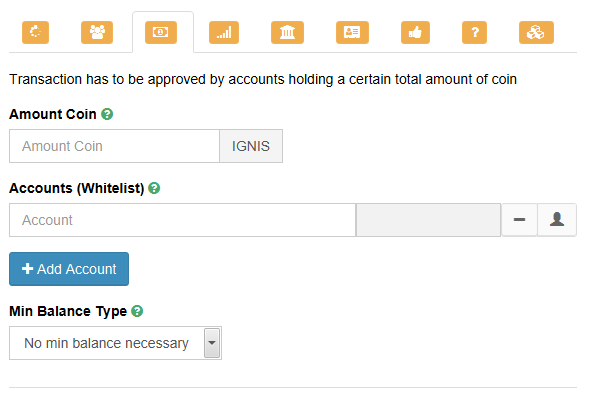Choose the thumbs-up icon tab

(415, 32)
